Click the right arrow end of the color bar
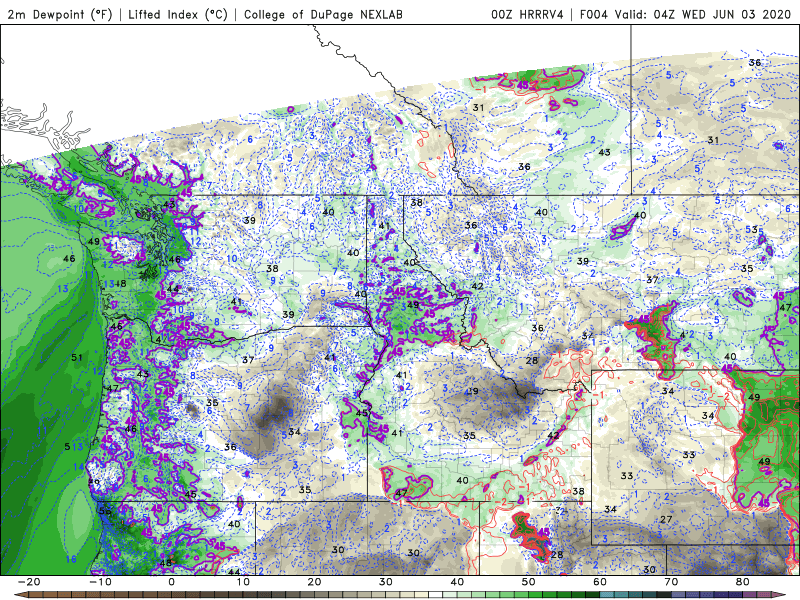800x600 pixels. [x=779, y=595]
